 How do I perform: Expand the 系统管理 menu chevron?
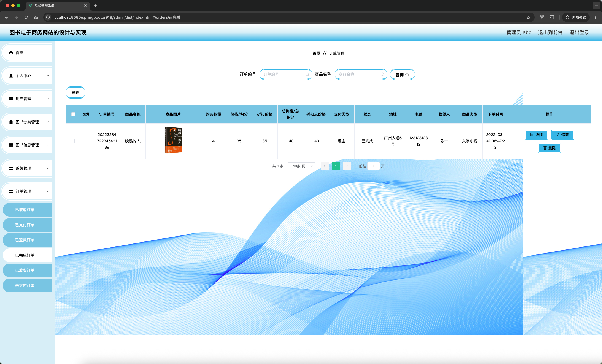point(48,168)
